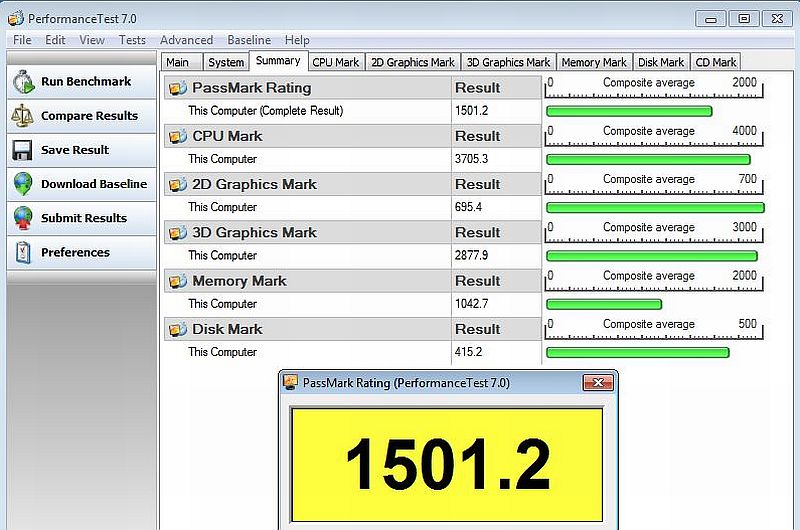This screenshot has height=530, width=800.
Task: Select the Memory Mark section header
Action: tap(308, 281)
